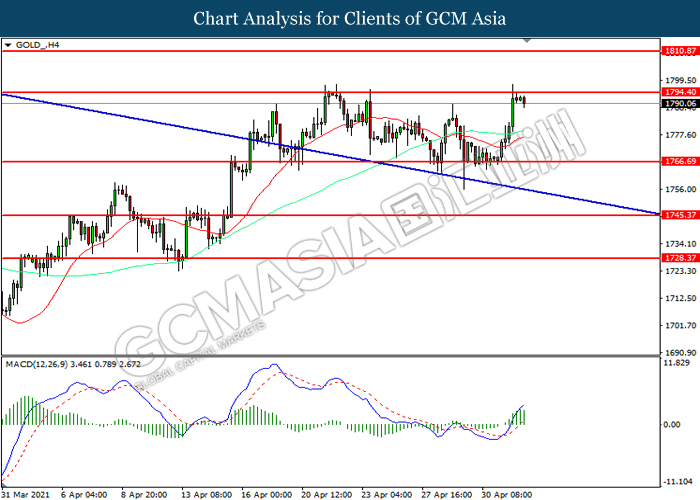Click the small triangle beside GOLD_.H4
Screen dimensions: 700x500
pyautogui.click(x=8, y=46)
